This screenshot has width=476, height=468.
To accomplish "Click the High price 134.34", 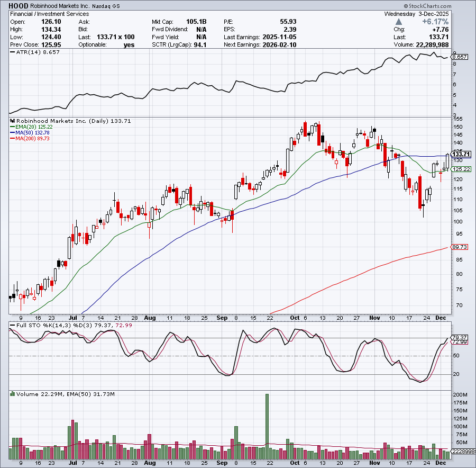I will click(x=51, y=30).
